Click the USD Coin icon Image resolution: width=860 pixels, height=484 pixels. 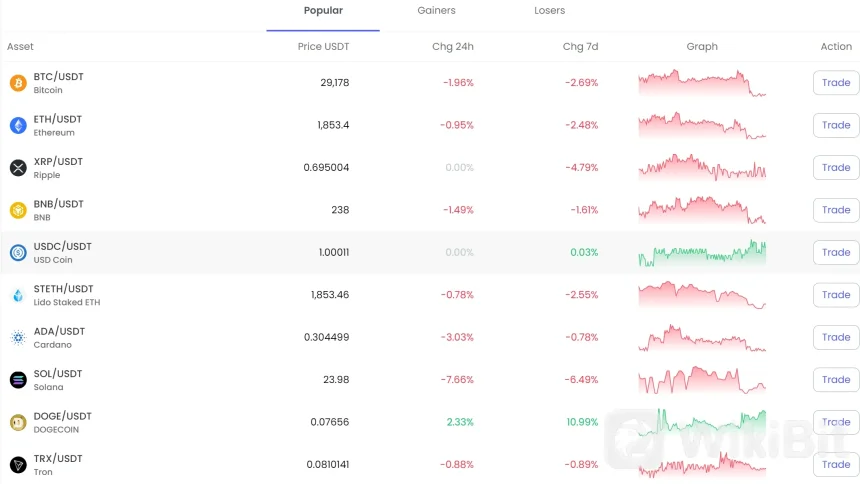18,253
